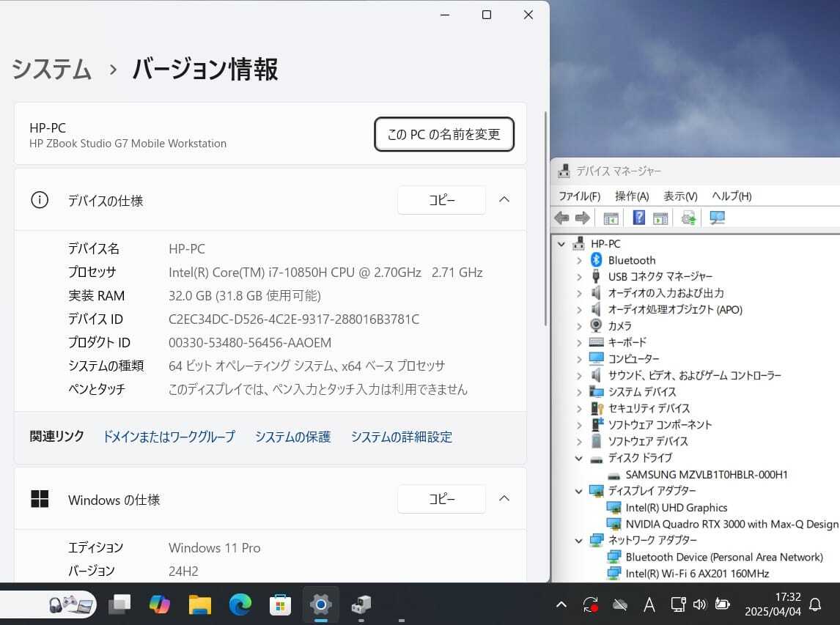840x625 pixels.
Task: Expand the USB コネクタ マネージャー node
Action: 579,277
